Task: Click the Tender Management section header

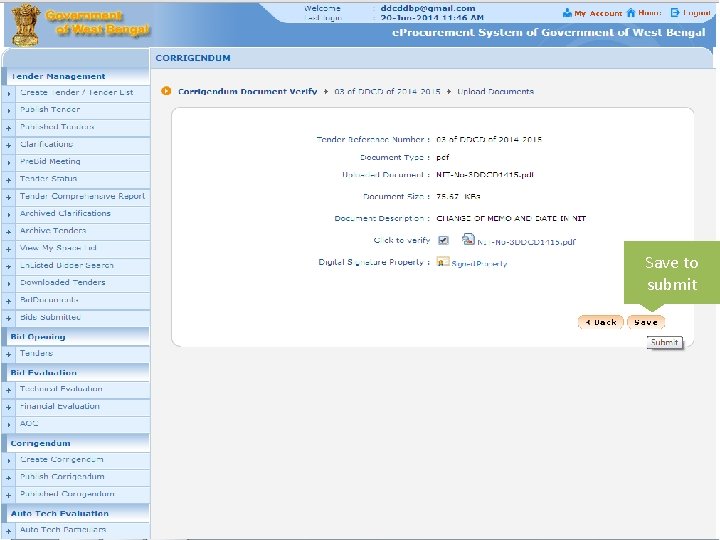Action: click(x=58, y=76)
